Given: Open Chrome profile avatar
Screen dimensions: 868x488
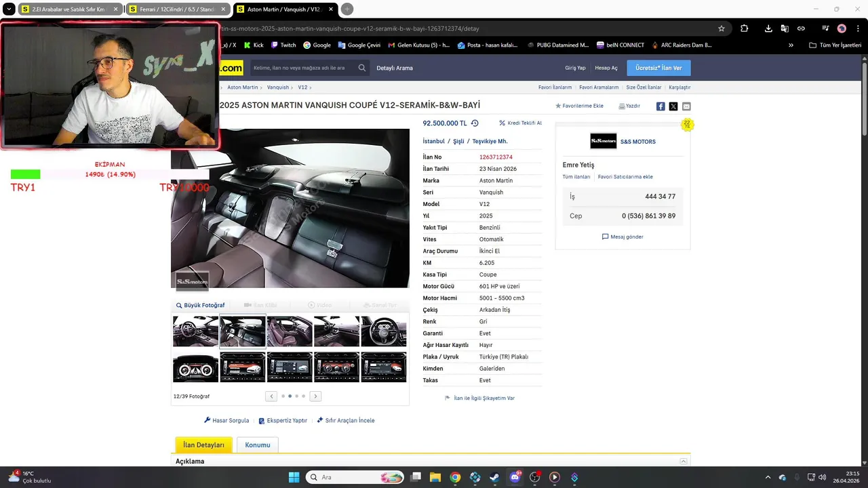Looking at the screenshot, I should pyautogui.click(x=842, y=28).
